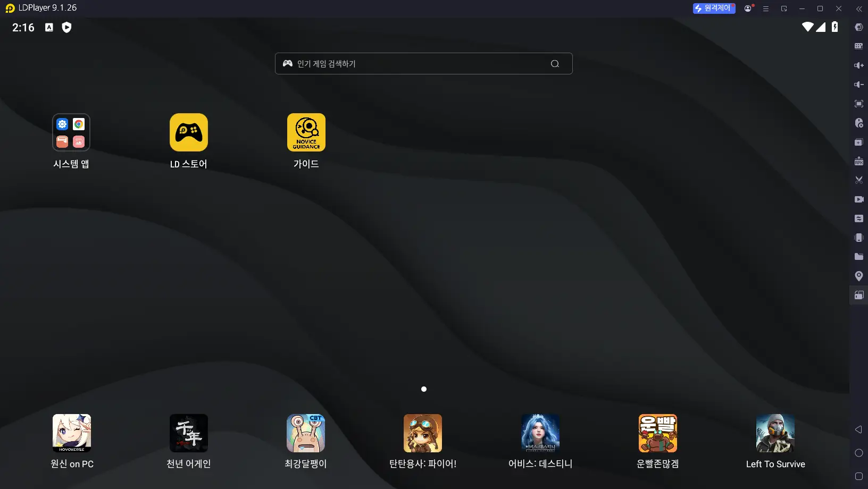Decrease volume from the sidebar
Screen dimensions: 868x489
[x=859, y=85]
